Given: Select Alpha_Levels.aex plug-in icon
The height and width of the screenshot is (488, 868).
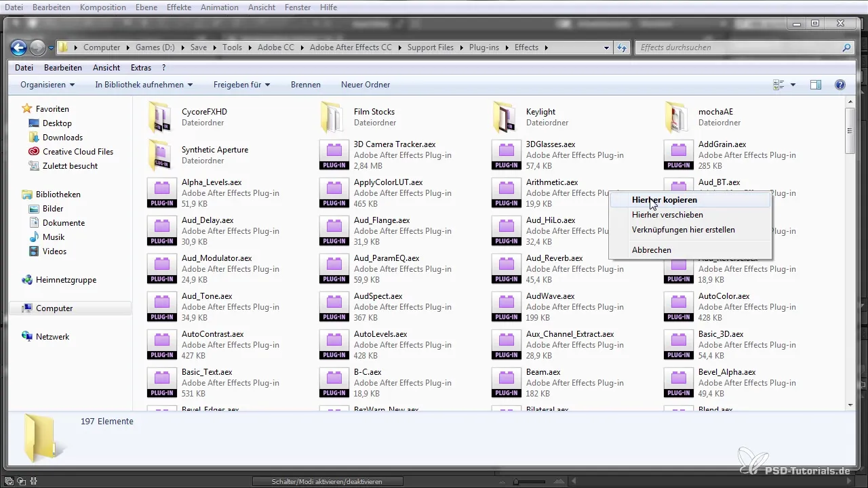Looking at the screenshot, I should pos(161,193).
